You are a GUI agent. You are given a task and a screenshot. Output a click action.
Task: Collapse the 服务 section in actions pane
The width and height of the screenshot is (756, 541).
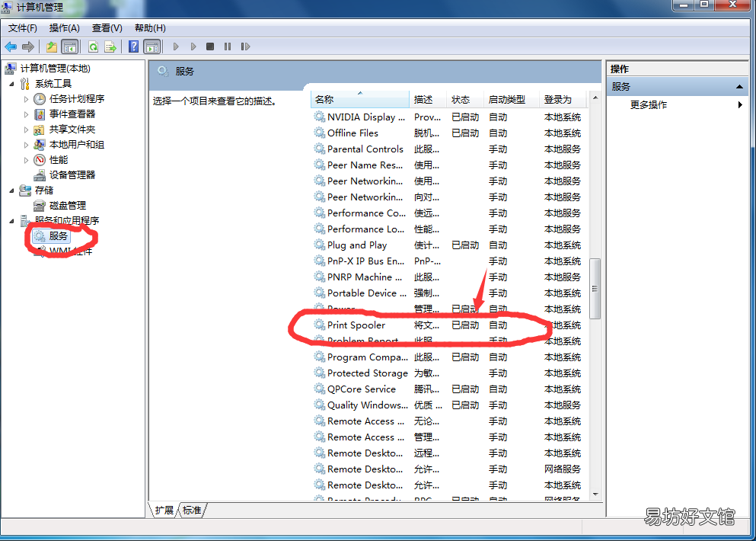tap(739, 87)
